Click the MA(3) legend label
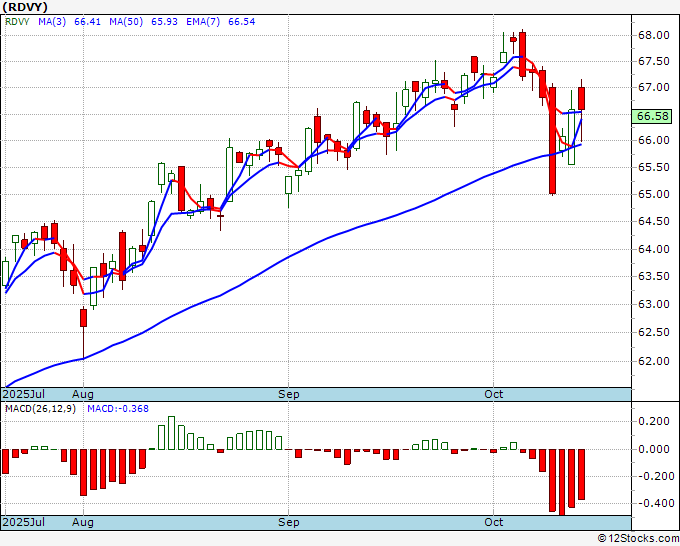Image resolution: width=680 pixels, height=546 pixels. tap(52, 22)
